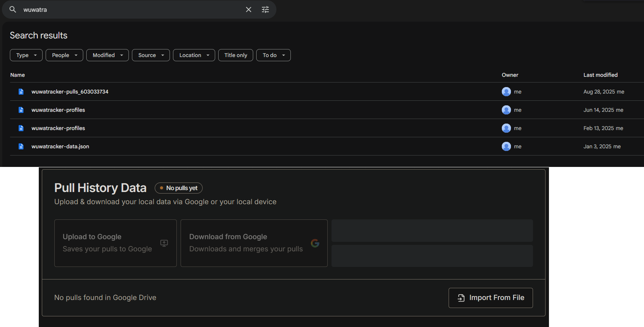Viewport: 644px width, 327px height.
Task: Clear the search query with the X icon
Action: click(x=249, y=10)
